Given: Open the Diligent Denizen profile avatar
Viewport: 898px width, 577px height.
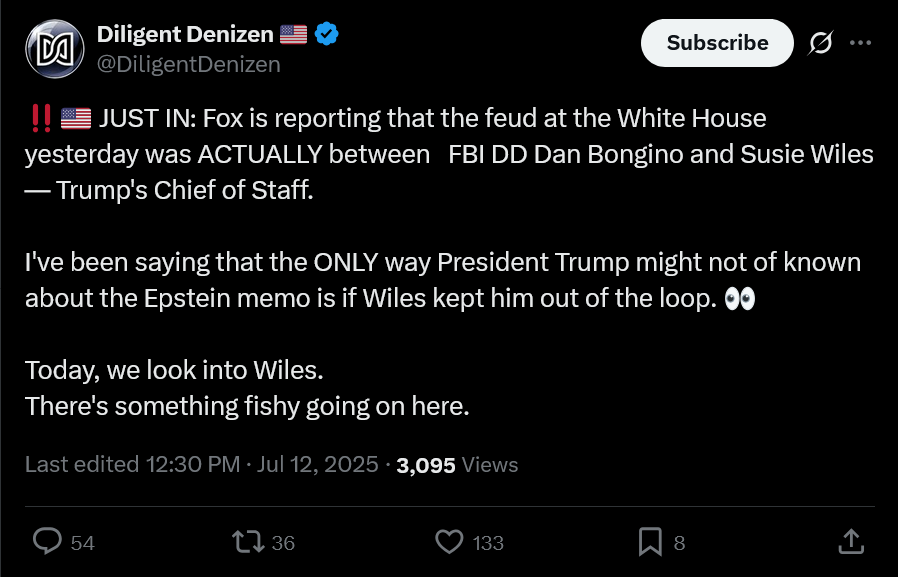Looking at the screenshot, I should click(x=55, y=49).
